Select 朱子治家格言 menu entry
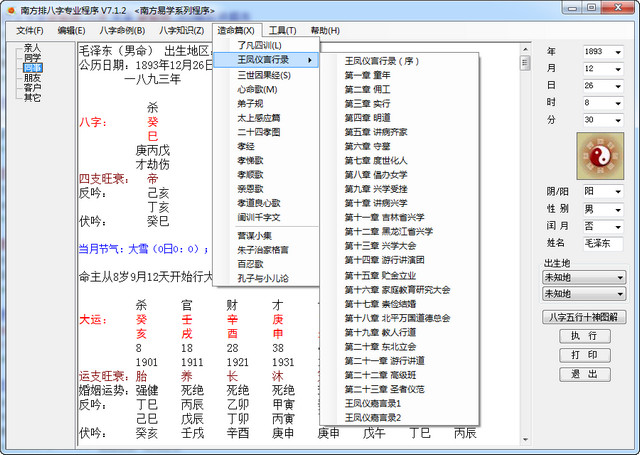The height and width of the screenshot is (455, 640). coord(263,249)
